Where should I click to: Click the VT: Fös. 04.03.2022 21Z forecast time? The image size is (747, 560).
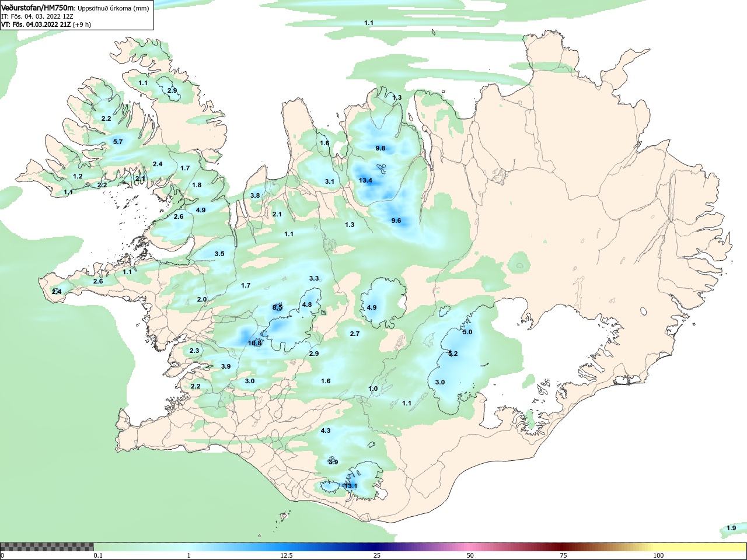(46, 24)
